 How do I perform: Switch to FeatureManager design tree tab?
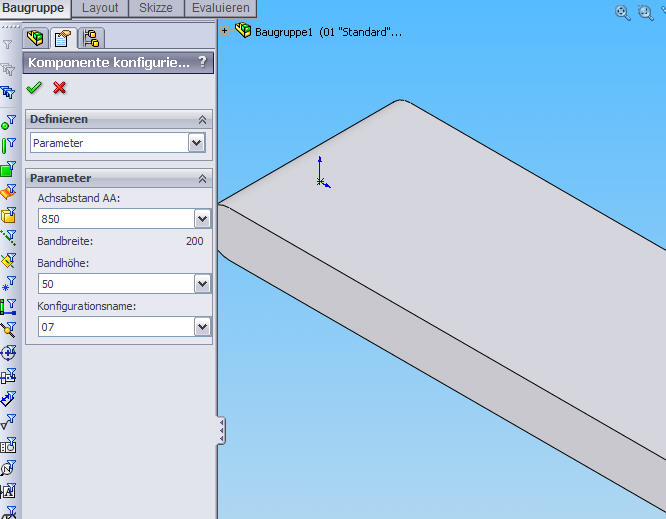click(x=35, y=38)
